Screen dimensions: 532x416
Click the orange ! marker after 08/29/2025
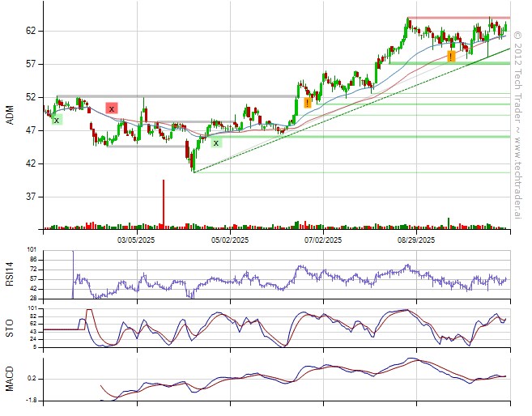coord(451,56)
